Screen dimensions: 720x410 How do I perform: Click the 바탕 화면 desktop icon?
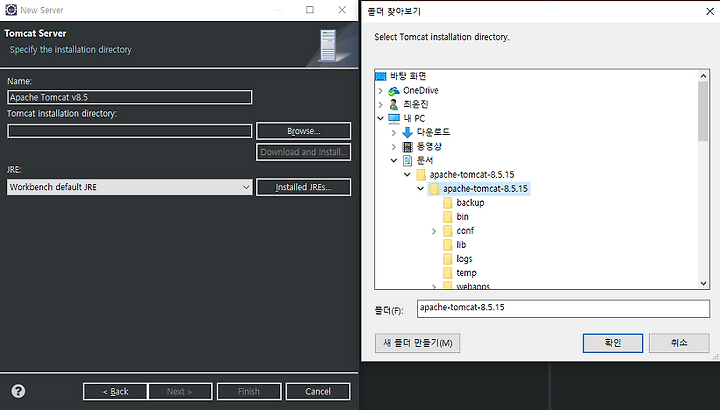pos(381,76)
